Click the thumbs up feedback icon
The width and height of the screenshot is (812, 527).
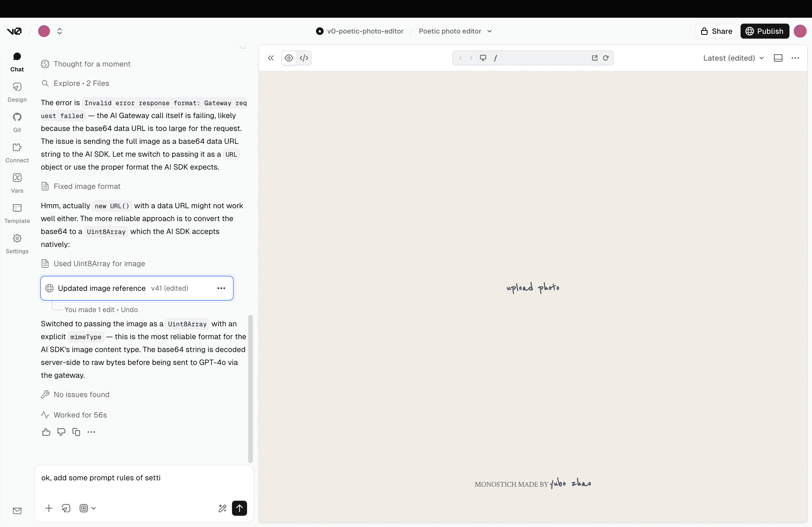pos(46,432)
